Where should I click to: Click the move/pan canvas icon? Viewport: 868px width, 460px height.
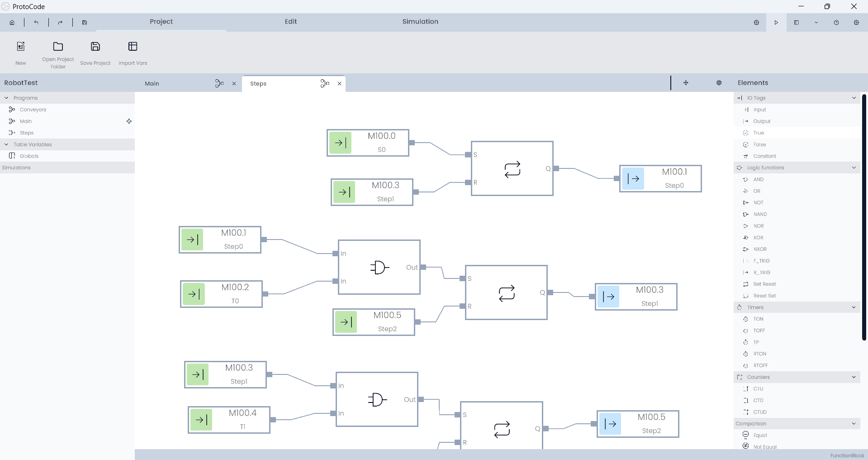[686, 83]
